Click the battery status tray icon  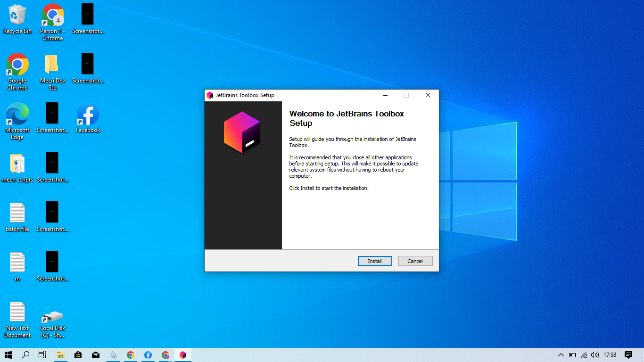[572, 355]
